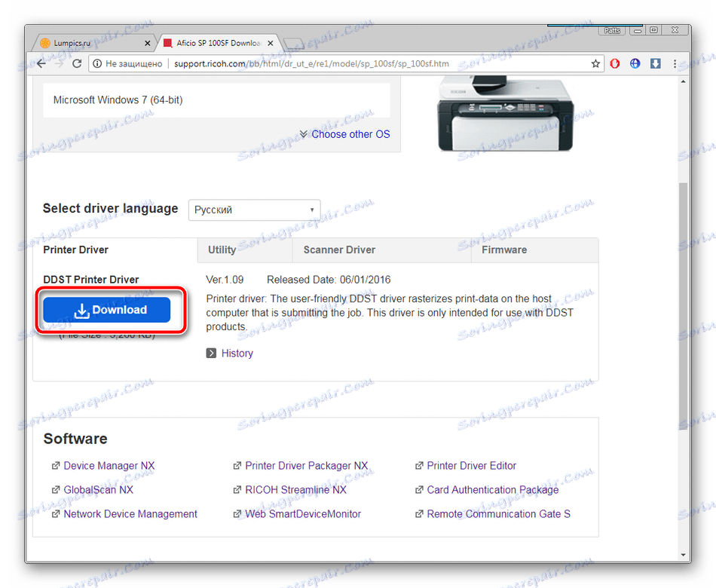Open Remote Communication Gate S link
716x588 pixels.
click(x=499, y=514)
